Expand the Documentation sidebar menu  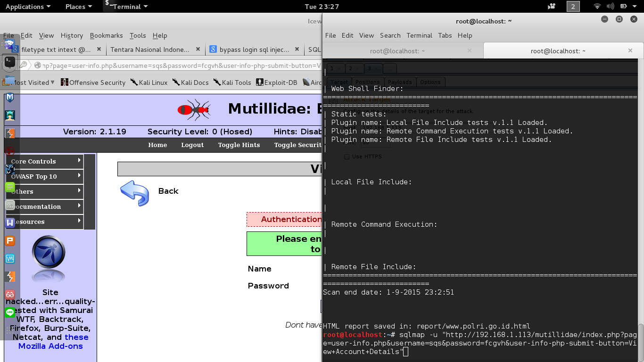pos(45,206)
